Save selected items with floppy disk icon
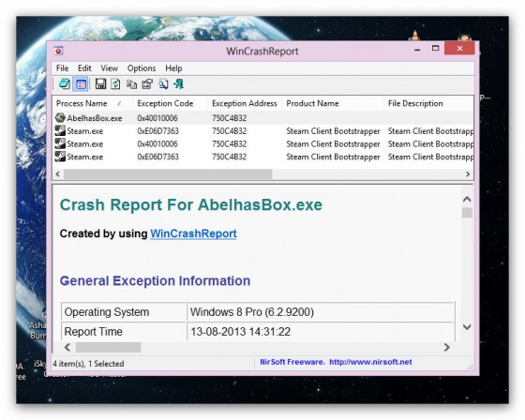This screenshot has width=525, height=420. pos(100,84)
